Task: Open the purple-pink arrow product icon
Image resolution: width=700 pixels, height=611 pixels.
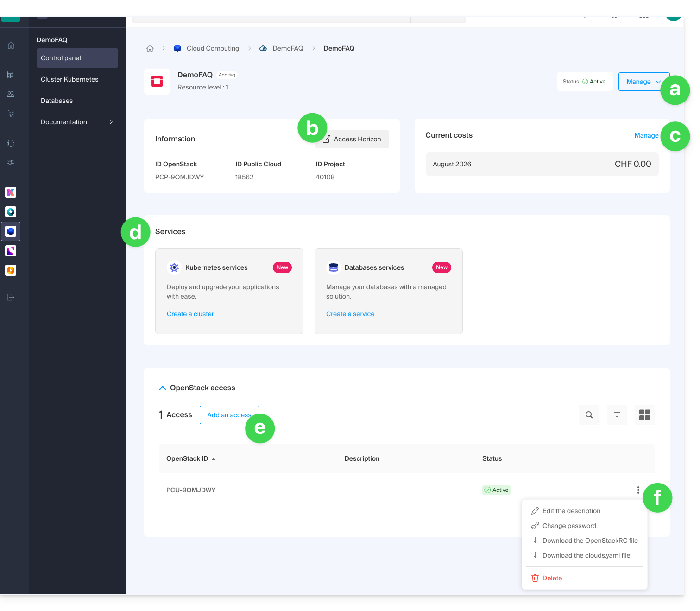Action: point(11,251)
